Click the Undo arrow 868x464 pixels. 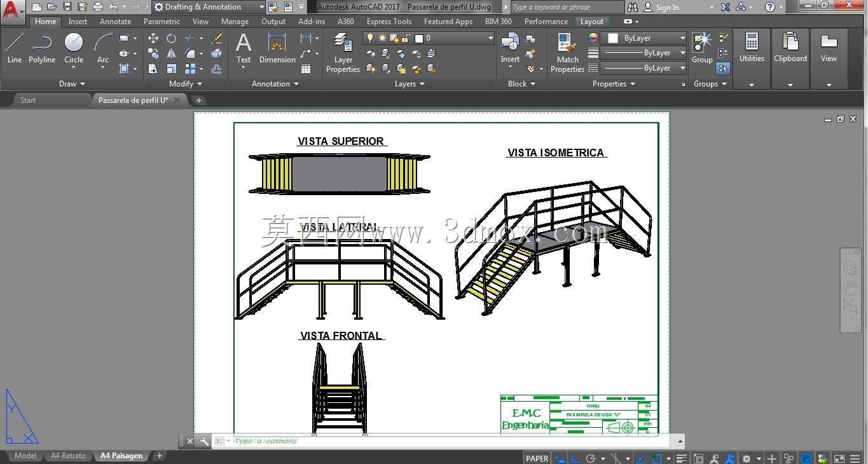click(113, 7)
